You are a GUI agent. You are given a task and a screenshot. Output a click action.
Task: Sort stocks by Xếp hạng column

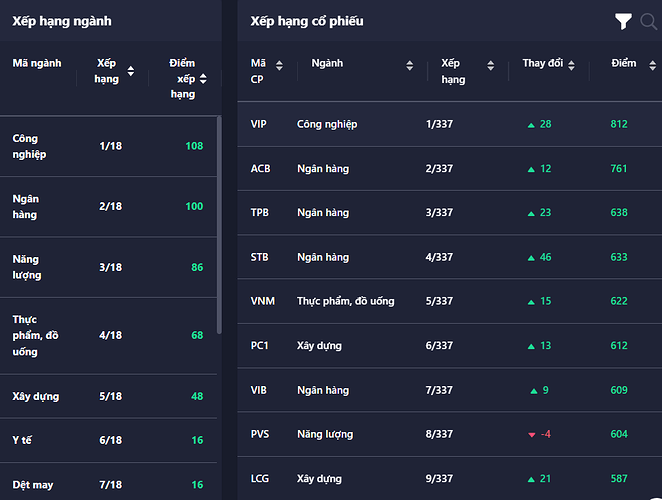point(489,66)
